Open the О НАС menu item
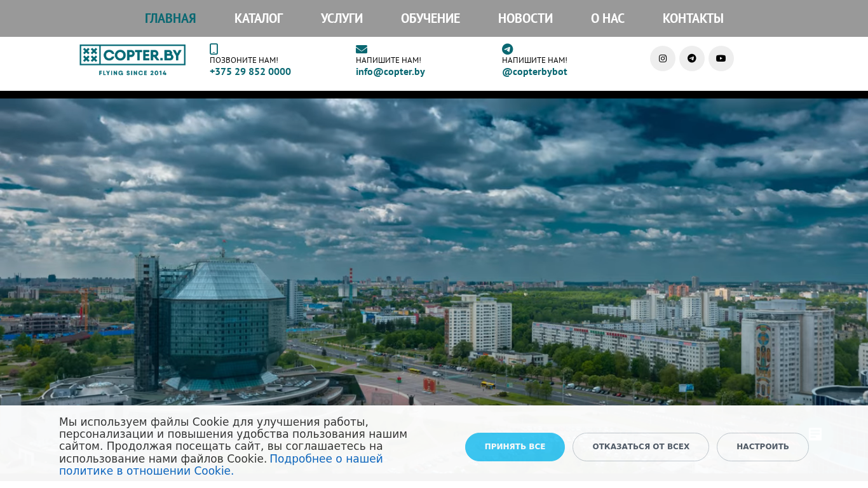Screen dimensions: 868x488 pos(607,18)
